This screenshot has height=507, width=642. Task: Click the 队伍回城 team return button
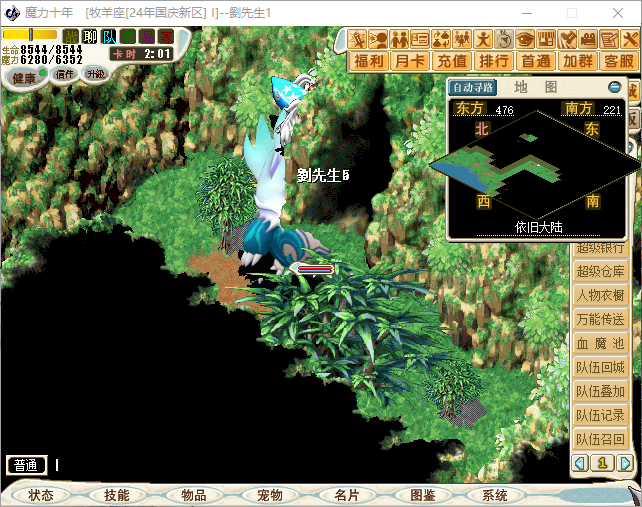click(600, 367)
